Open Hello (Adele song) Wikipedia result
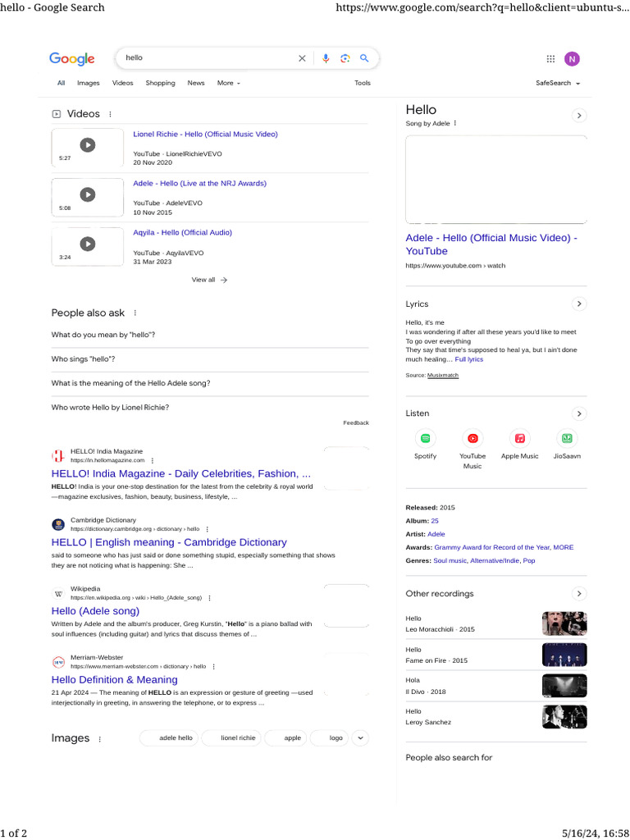This screenshot has width=630, height=840. [95, 610]
